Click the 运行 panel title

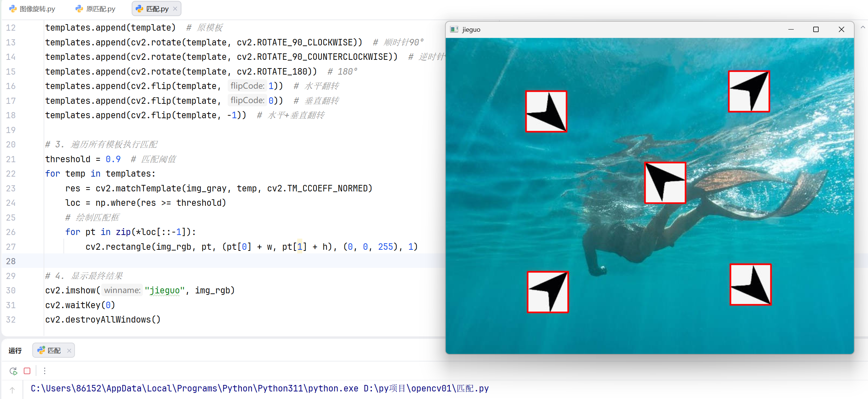coord(15,350)
